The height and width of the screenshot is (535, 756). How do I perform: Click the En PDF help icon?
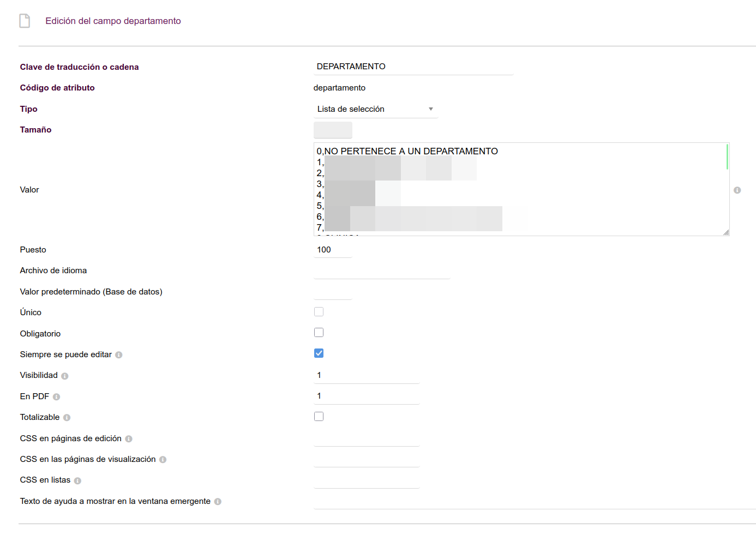(56, 397)
